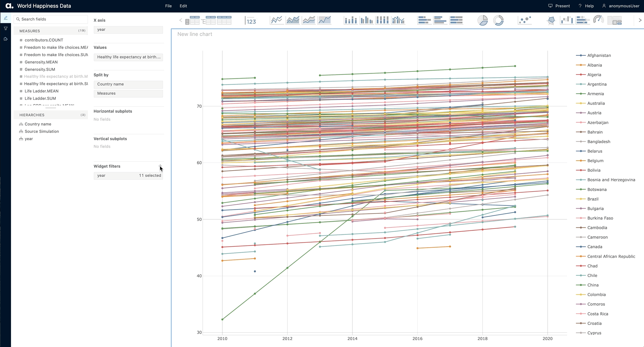Image resolution: width=644 pixels, height=347 pixels.
Task: Choose the 100% stacked horizontal bar icon
Action: coord(456,20)
